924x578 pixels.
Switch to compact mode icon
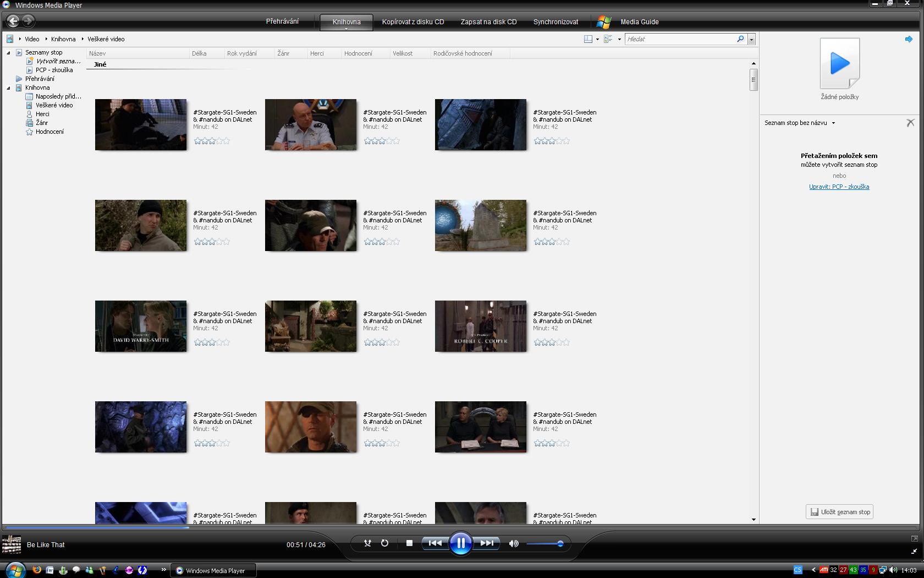point(914,551)
